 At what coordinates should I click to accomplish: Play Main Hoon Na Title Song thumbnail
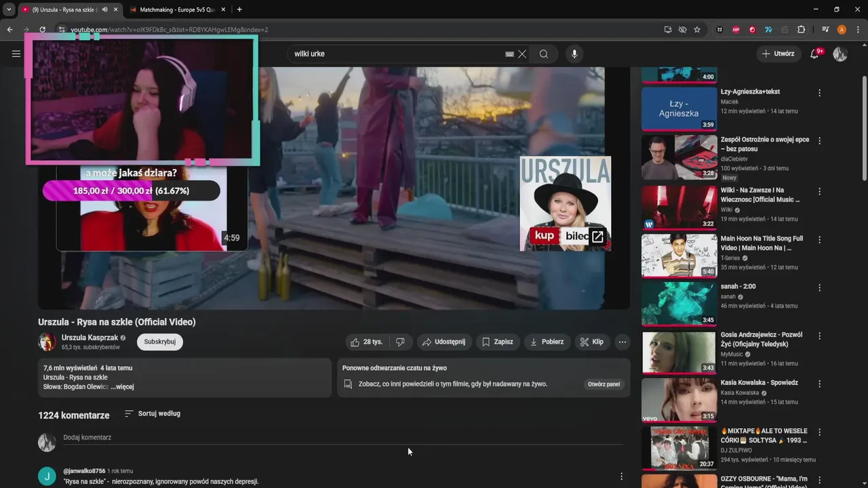679,256
